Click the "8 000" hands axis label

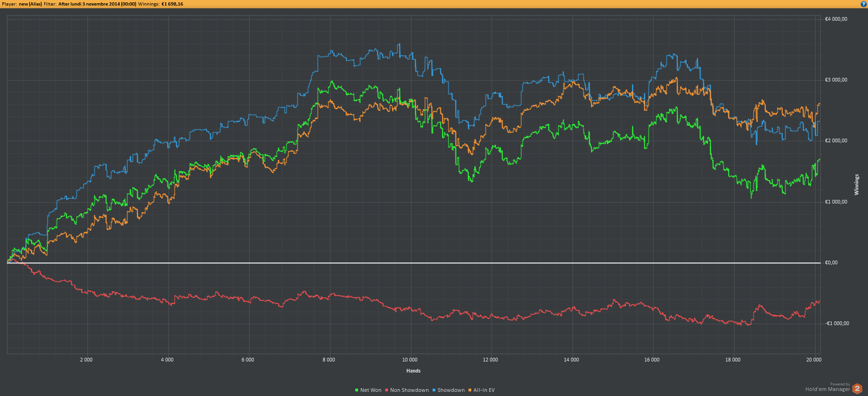(329, 360)
